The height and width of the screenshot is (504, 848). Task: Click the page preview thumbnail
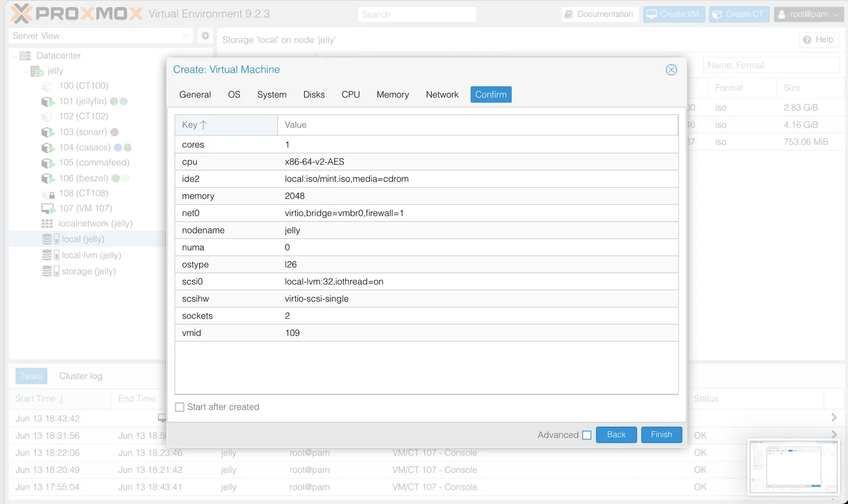pyautogui.click(x=794, y=467)
